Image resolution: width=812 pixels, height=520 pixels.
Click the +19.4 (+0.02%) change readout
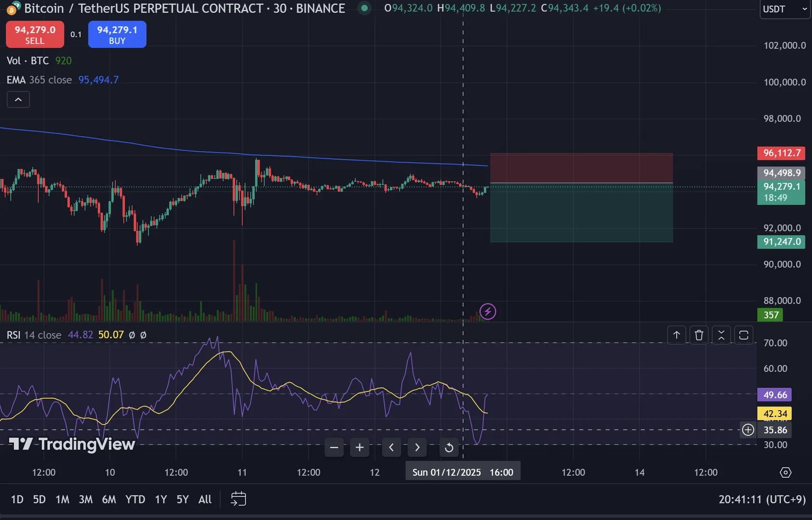click(627, 8)
